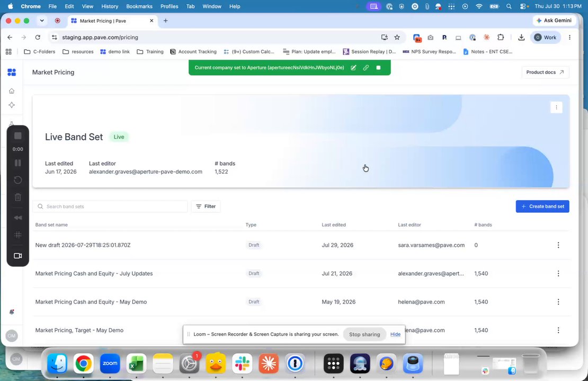Open user avatar in Pave sidebar

(x=12, y=335)
